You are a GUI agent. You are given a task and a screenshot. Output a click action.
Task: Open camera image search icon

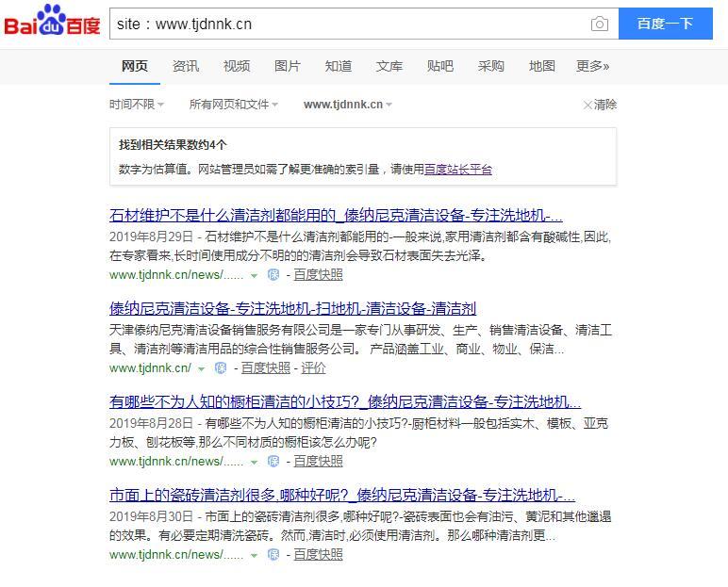tap(600, 24)
